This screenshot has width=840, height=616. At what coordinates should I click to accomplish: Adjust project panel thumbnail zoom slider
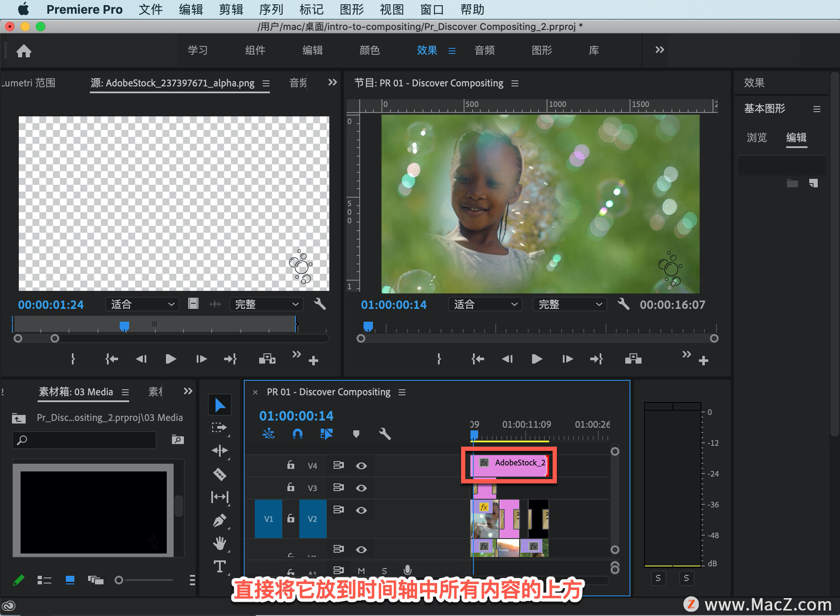pos(119,580)
